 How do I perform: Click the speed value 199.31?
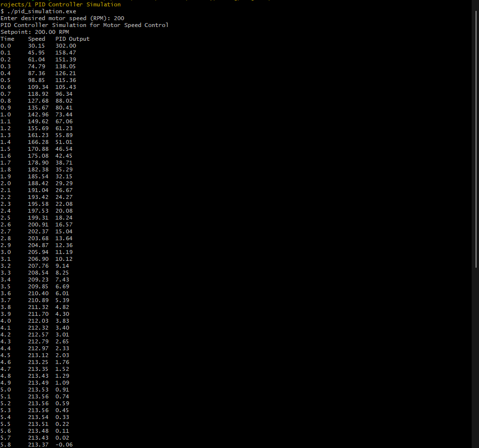coord(38,218)
